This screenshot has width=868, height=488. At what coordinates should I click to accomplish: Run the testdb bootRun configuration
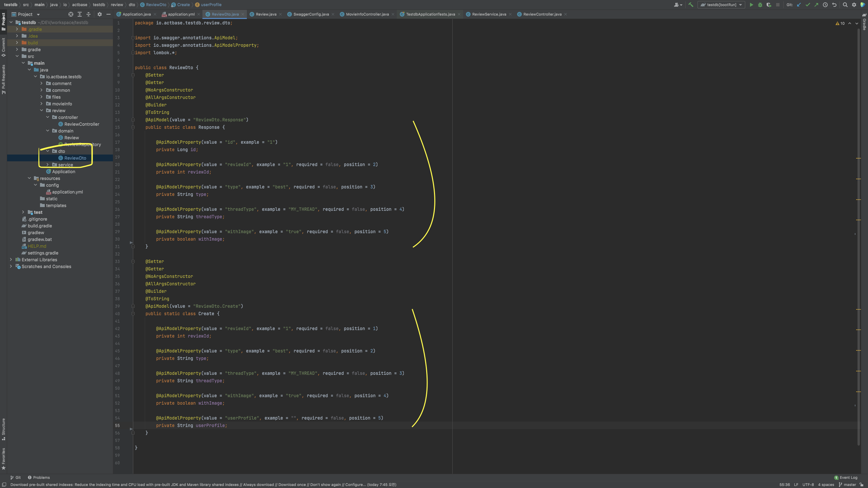[751, 5]
